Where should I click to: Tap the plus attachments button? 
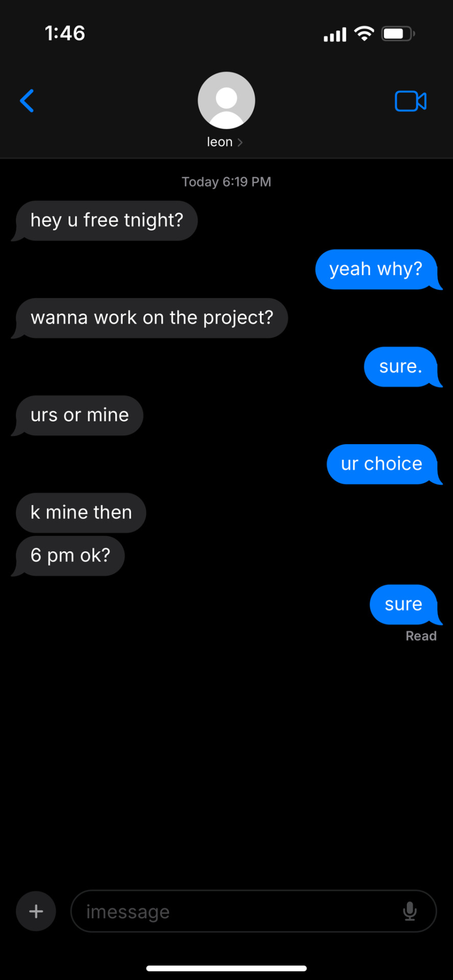pyautogui.click(x=36, y=911)
